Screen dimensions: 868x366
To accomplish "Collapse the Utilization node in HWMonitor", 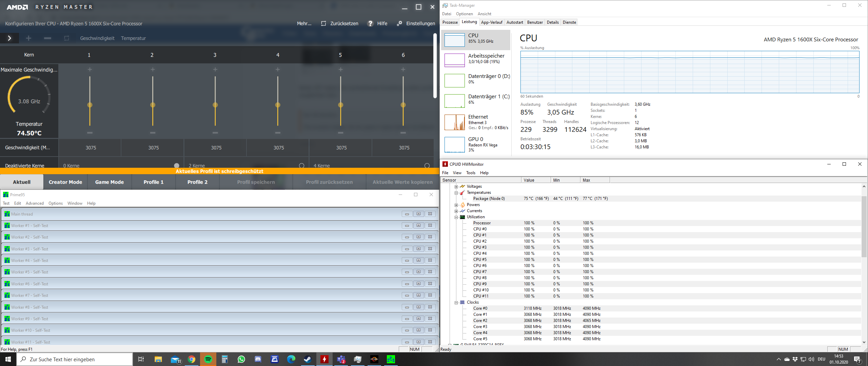I will click(456, 217).
